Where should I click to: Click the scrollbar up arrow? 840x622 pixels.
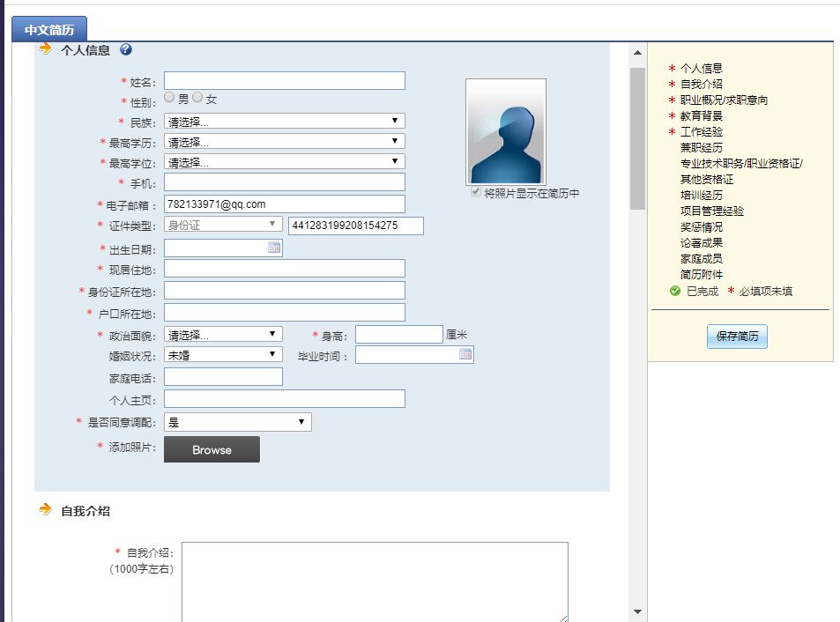[x=637, y=53]
